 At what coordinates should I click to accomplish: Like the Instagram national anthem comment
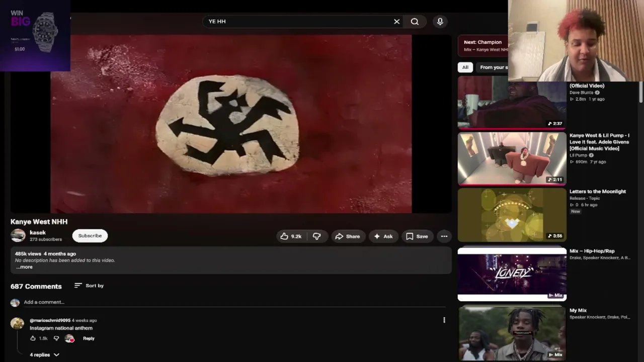33,338
